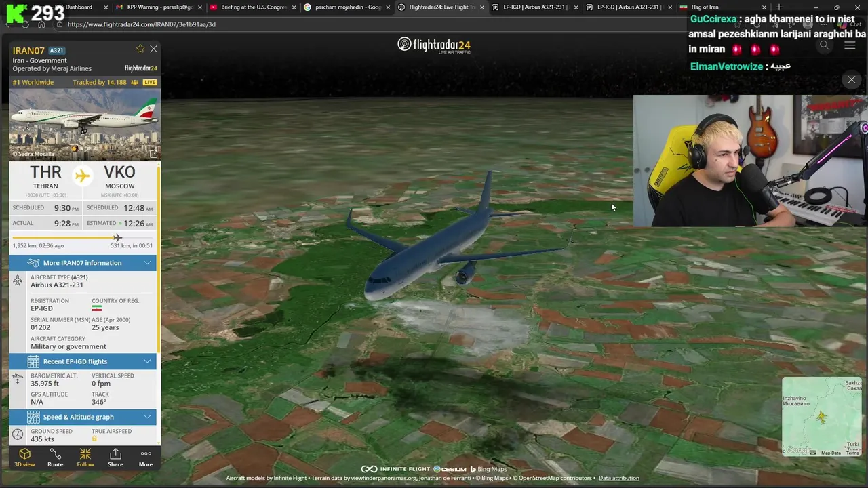Click the Flightradar24 logo at top center
The height and width of the screenshot is (488, 868).
pos(434,45)
